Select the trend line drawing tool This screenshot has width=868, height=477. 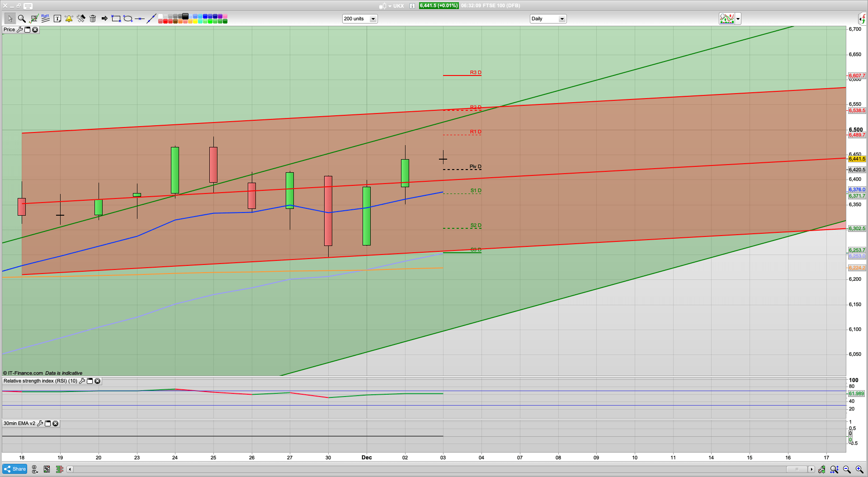(x=151, y=19)
